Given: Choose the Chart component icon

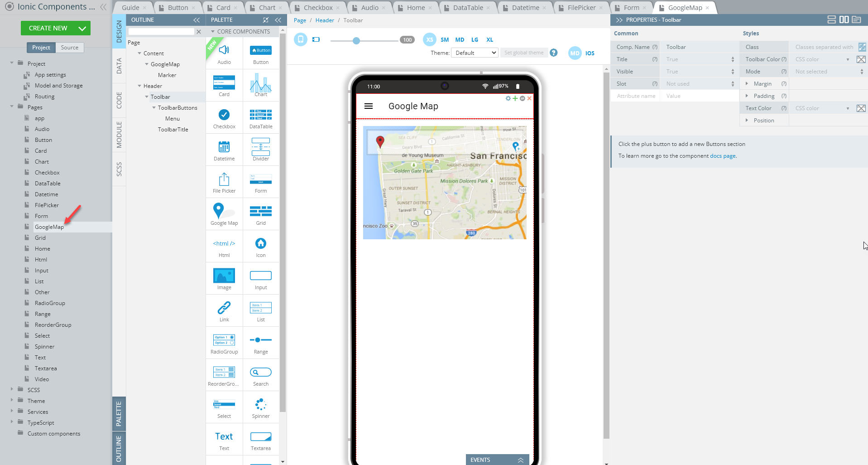Looking at the screenshot, I should (x=261, y=86).
